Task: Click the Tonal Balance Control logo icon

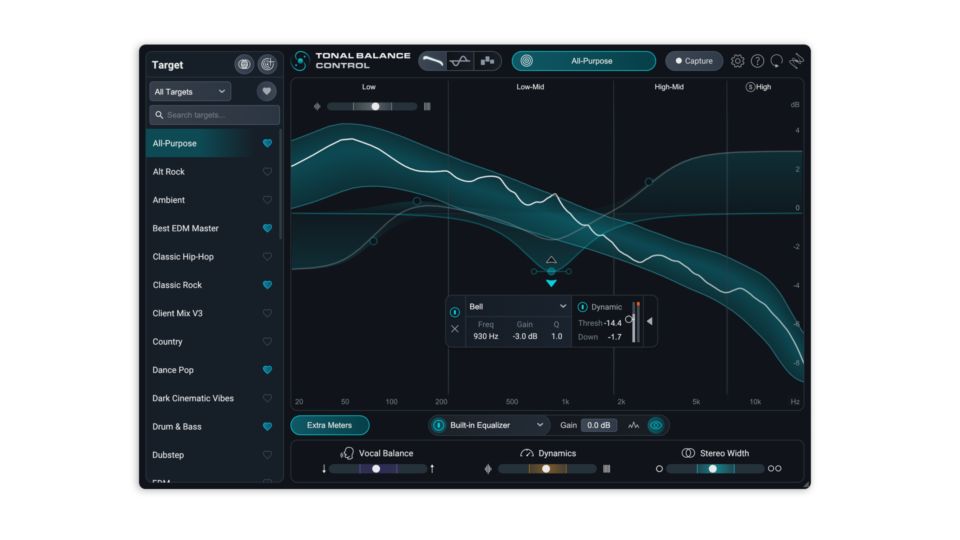Action: tap(301, 61)
